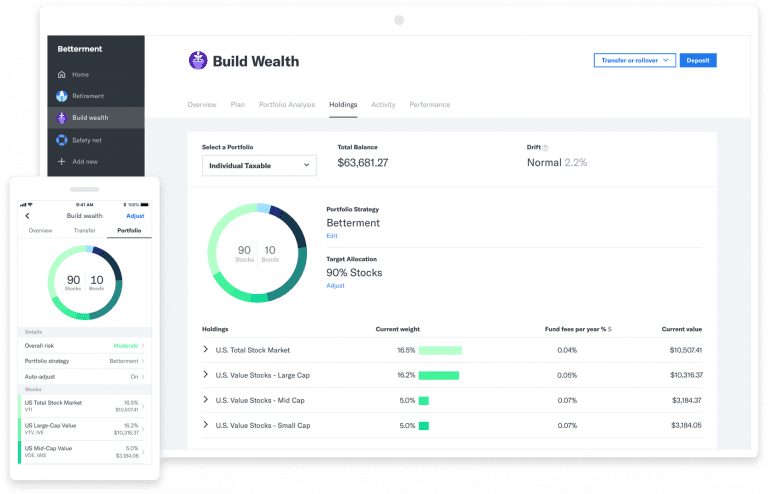Image resolution: width=768 pixels, height=494 pixels.
Task: Tap the back arrow in phone app
Action: 27,216
